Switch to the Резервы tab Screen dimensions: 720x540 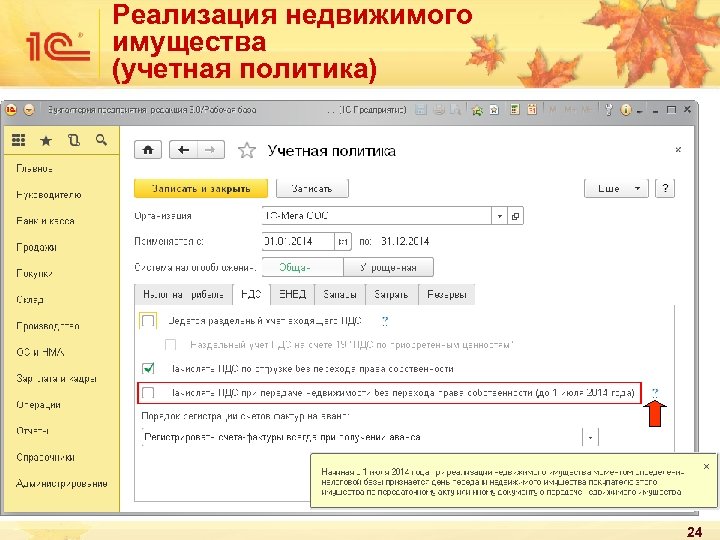coord(447,295)
